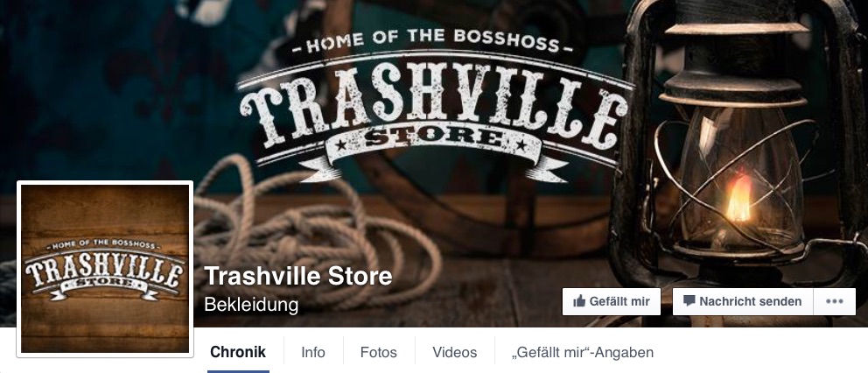868x373 pixels.
Task: Click the lantern flame in the cover photo
Action: click(739, 199)
